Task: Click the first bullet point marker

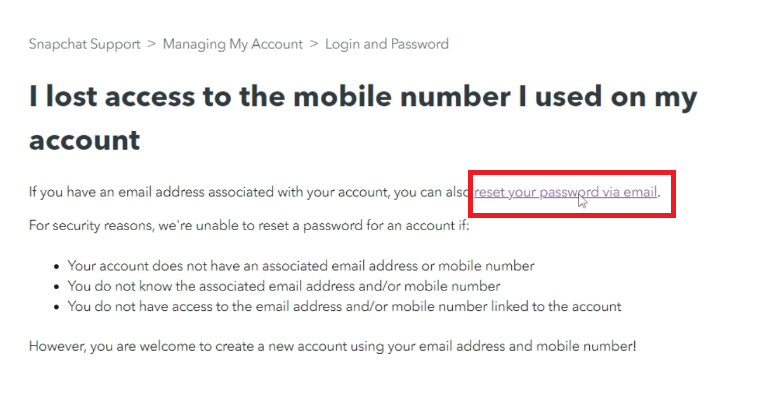Action: [55, 267]
